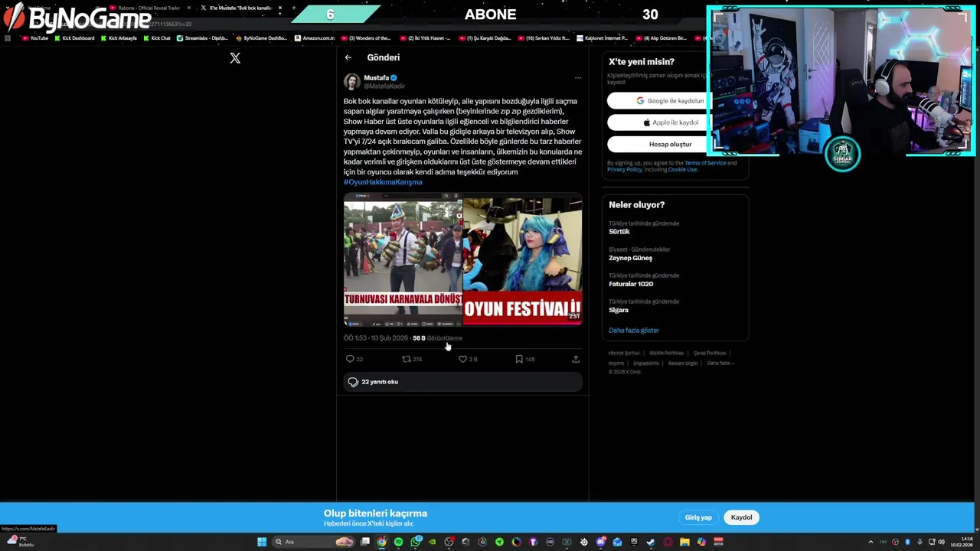980x551 pixels.
Task: Click 'Apple ile kaydol' button
Action: pyautogui.click(x=670, y=122)
